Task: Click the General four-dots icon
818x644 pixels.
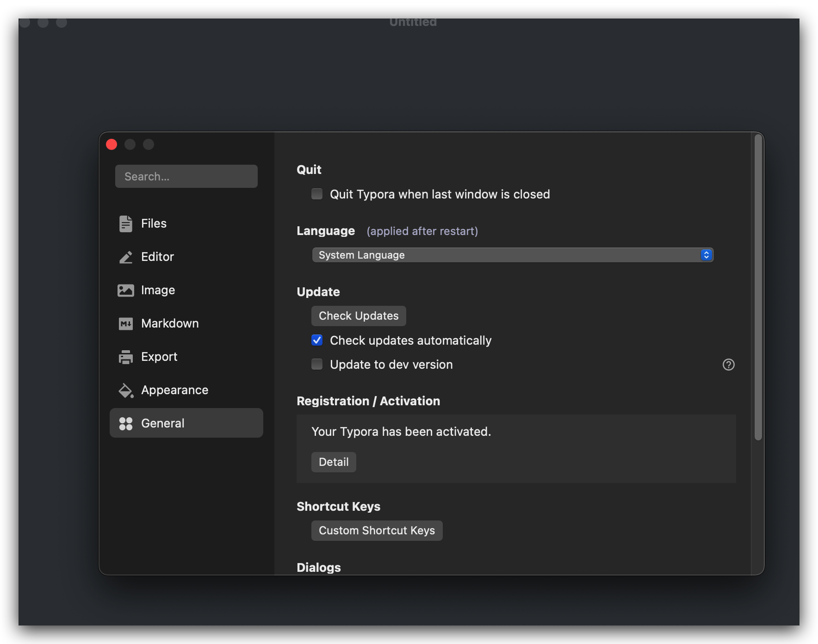Action: [125, 423]
